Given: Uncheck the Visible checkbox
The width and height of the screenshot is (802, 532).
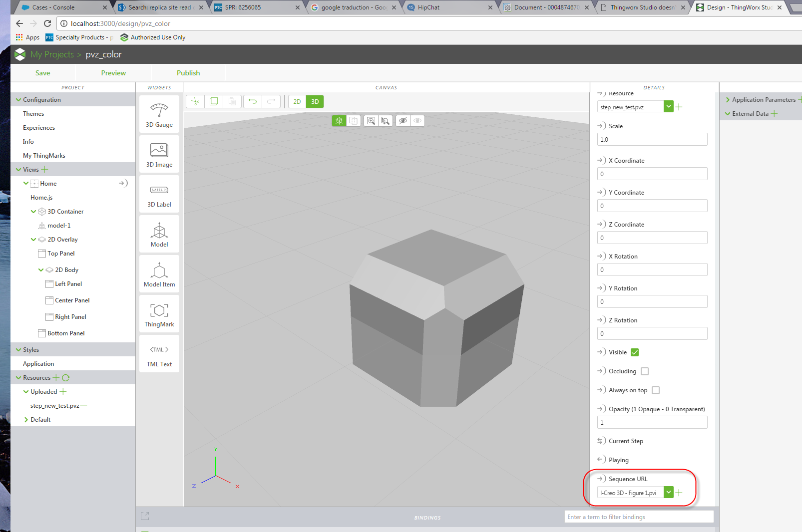Looking at the screenshot, I should tap(635, 352).
